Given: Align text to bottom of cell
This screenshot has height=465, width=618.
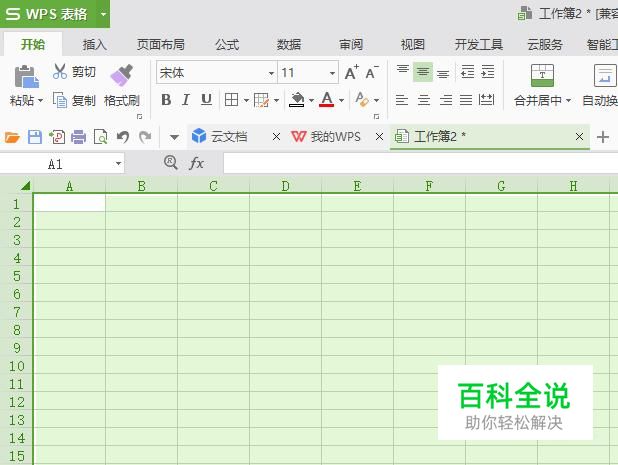Looking at the screenshot, I should (x=443, y=73).
